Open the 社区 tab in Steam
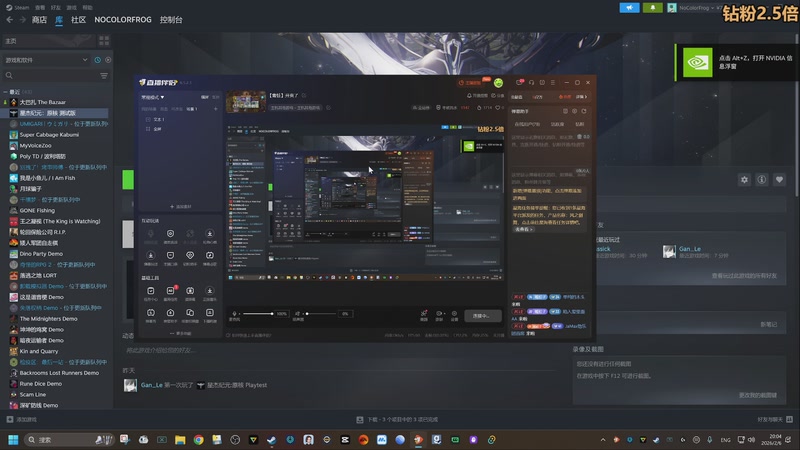The width and height of the screenshot is (800, 450). click(x=79, y=20)
